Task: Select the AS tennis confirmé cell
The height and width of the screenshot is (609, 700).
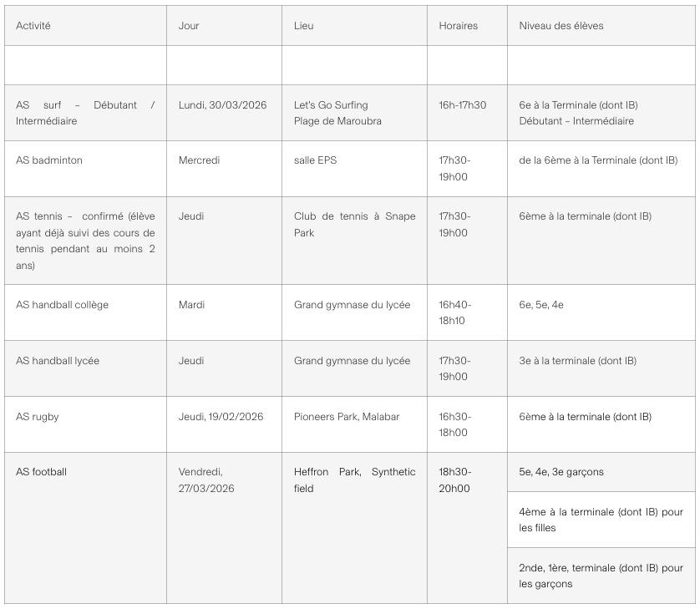Action: (x=85, y=241)
